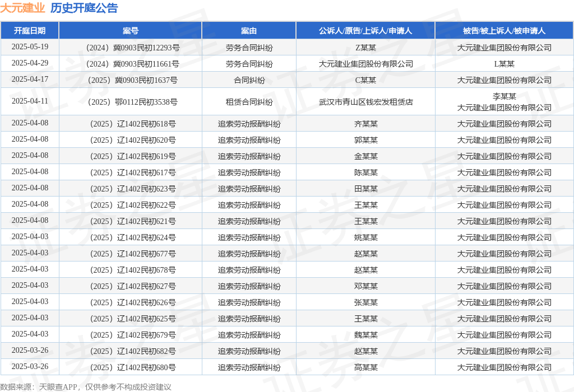Click case number (2025)辽1402民初682号

[x=133, y=352]
